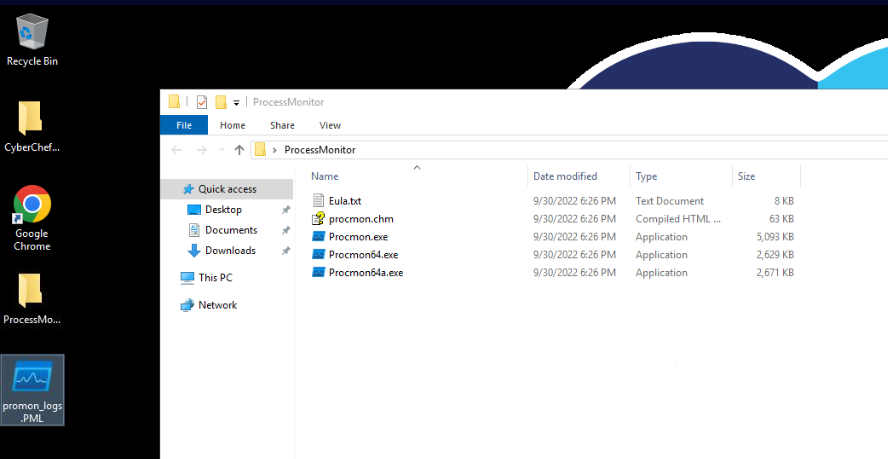Click the Desktop icon in the sidebar
888x459 pixels.
tap(194, 210)
